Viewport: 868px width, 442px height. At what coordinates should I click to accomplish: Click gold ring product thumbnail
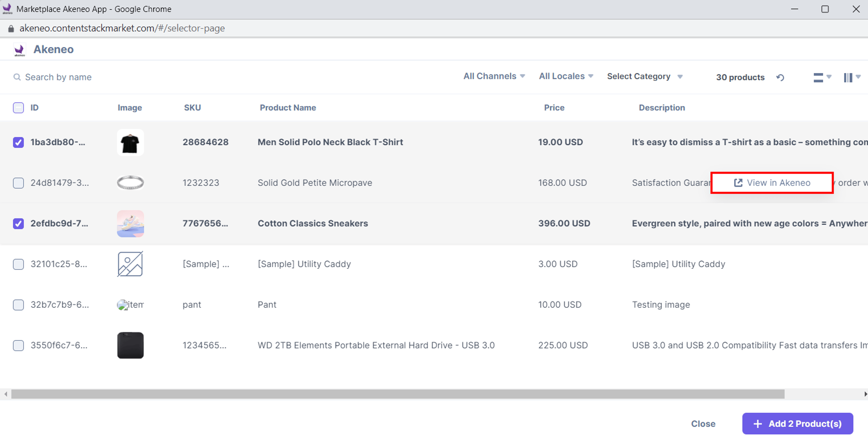(130, 183)
